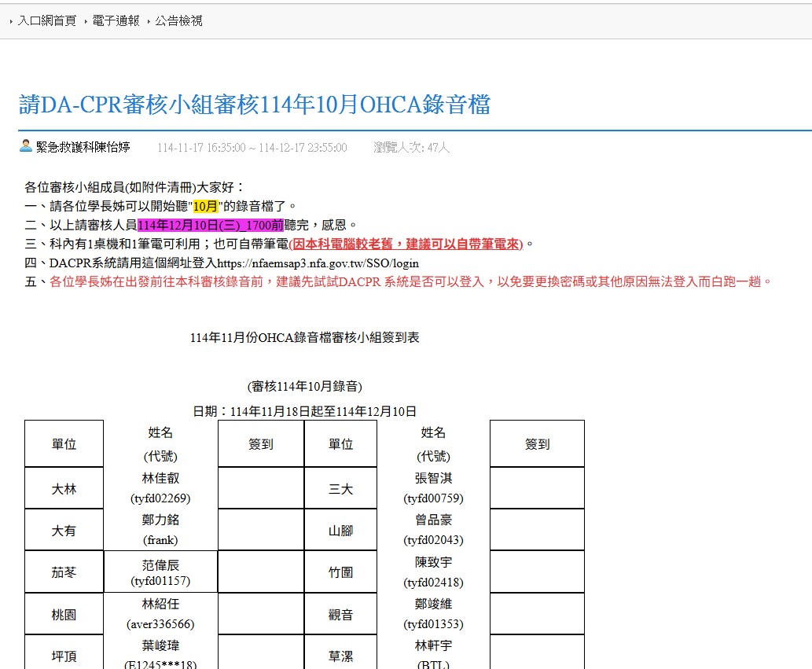
Task: Click the user icon beside 緊急救護科陳怡婷
Action: [26, 146]
